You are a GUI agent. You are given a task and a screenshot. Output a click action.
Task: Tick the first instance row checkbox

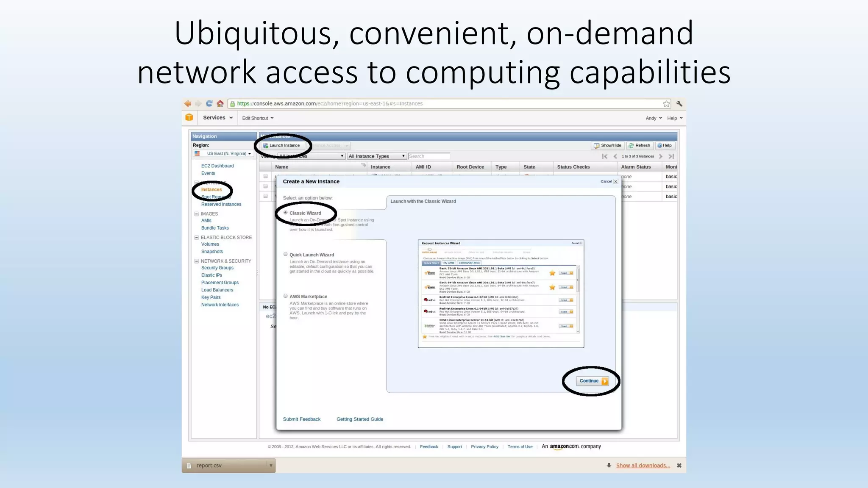point(265,176)
